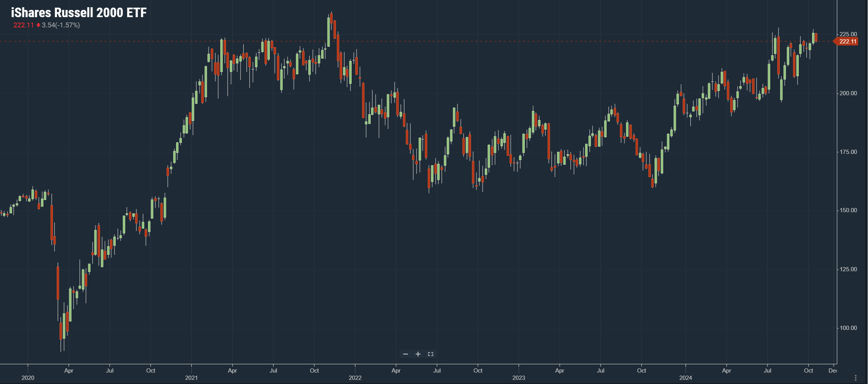Click the 2021 year label on time axis
The width and height of the screenshot is (868, 384).
pos(191,378)
